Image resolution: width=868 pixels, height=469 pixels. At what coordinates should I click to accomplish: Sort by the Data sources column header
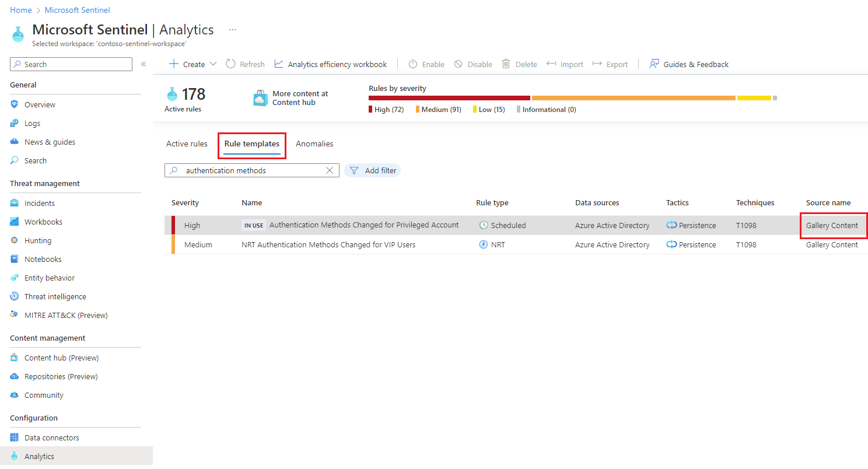[x=597, y=203]
